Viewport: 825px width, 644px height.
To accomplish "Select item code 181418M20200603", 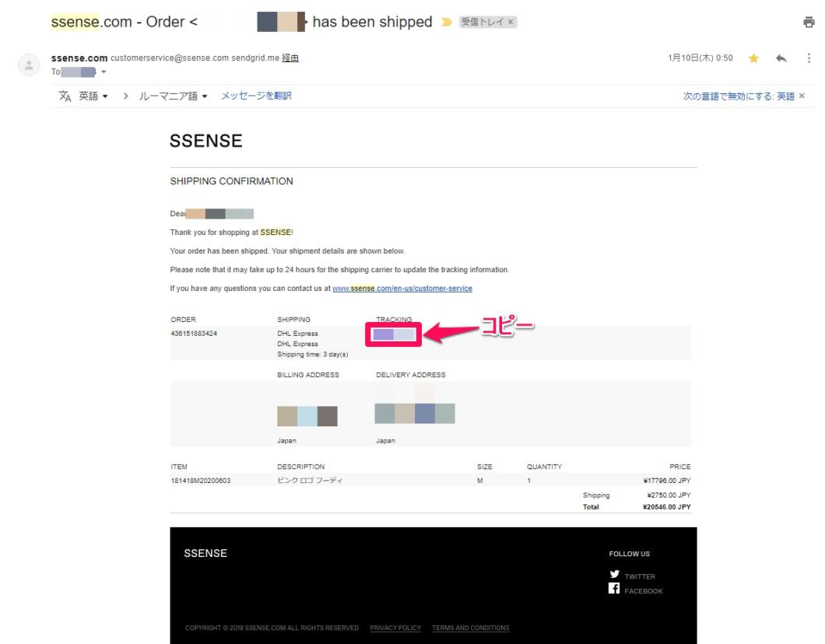I will (x=201, y=481).
